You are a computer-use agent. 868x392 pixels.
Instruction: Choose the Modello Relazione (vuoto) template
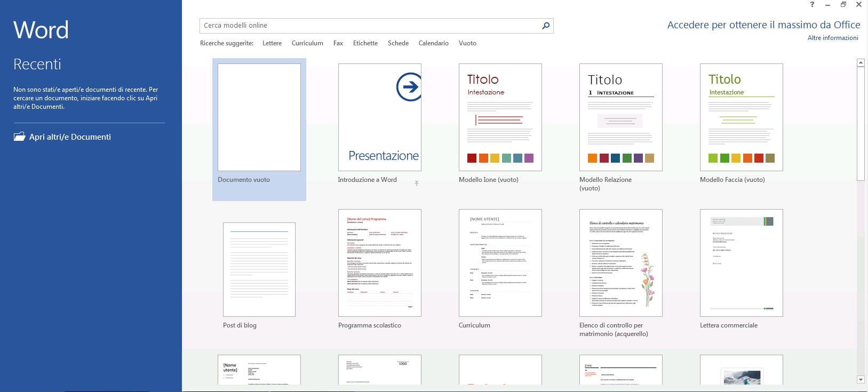coord(621,117)
